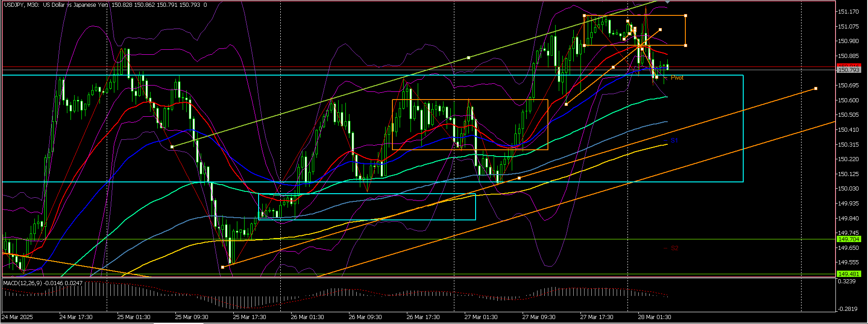
Task: Click the 151.170 value on price scale
Action: pos(848,12)
